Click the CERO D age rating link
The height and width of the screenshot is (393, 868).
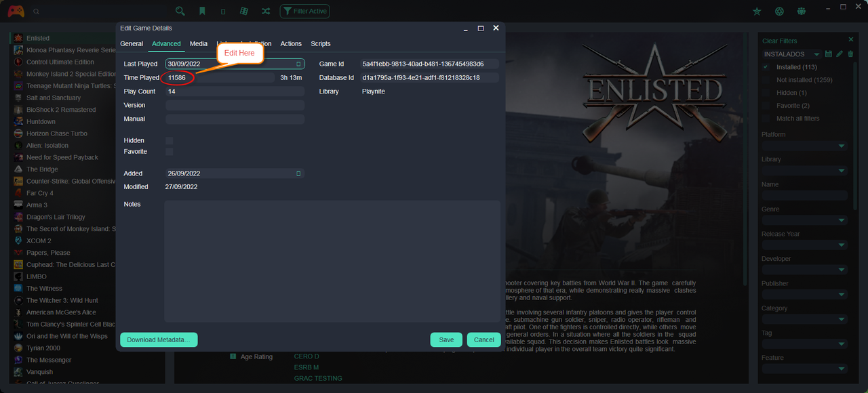(x=307, y=356)
